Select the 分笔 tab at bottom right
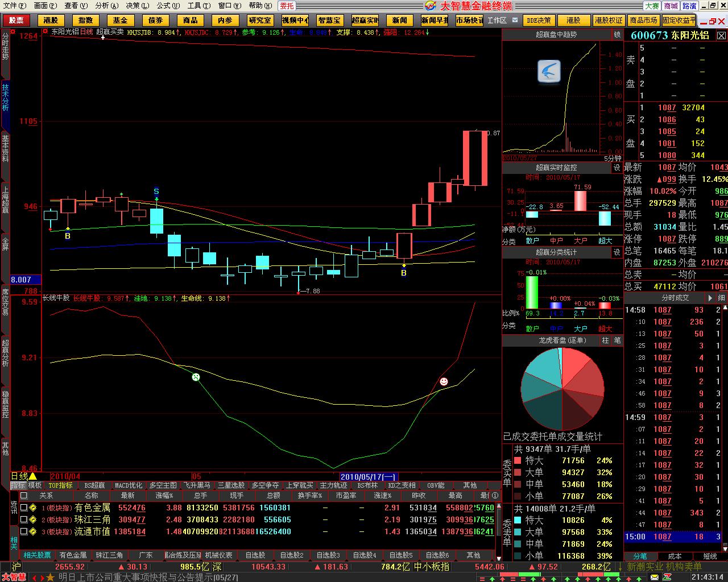 pos(640,556)
